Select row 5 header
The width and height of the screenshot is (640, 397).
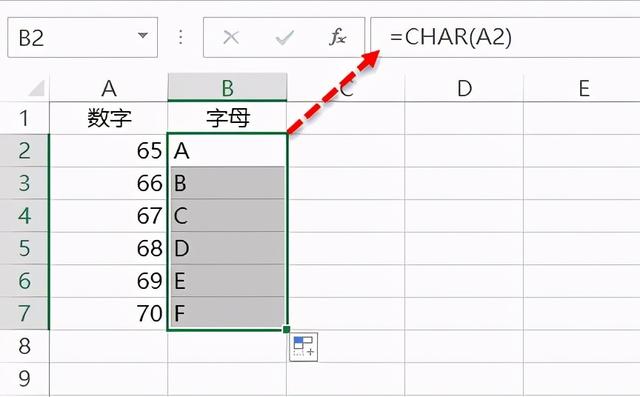tap(24, 248)
